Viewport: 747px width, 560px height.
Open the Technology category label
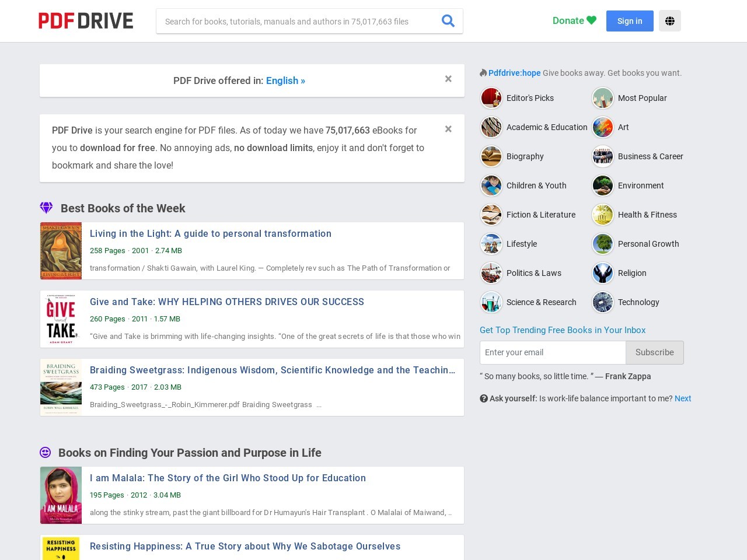(x=638, y=302)
